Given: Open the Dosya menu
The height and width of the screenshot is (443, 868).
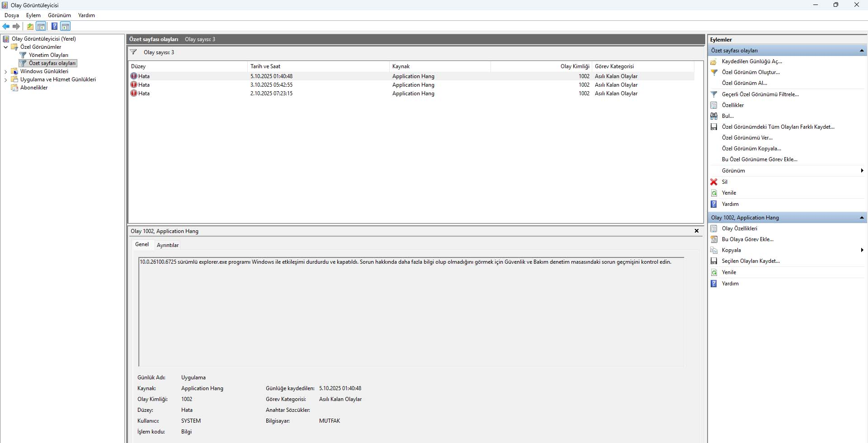Looking at the screenshot, I should pos(12,15).
